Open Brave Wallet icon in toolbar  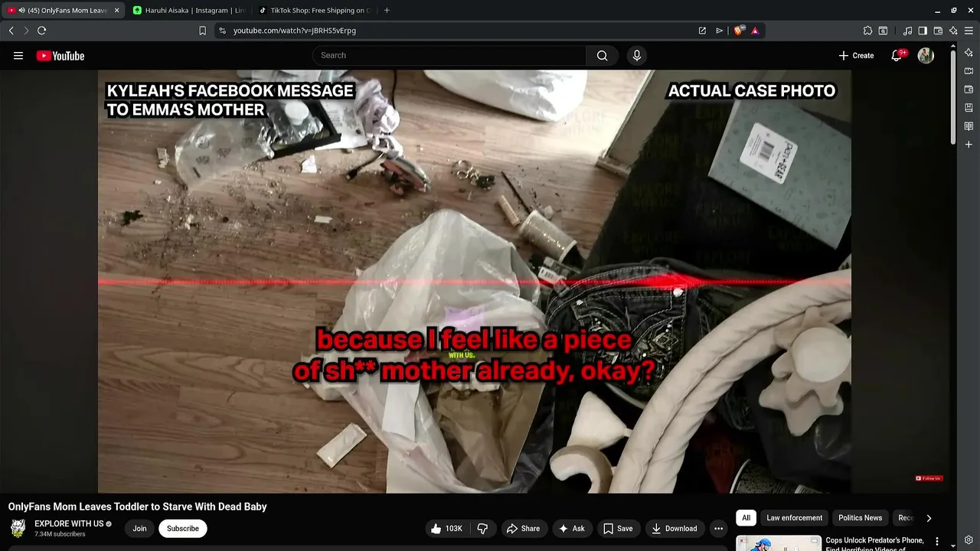pos(938,31)
